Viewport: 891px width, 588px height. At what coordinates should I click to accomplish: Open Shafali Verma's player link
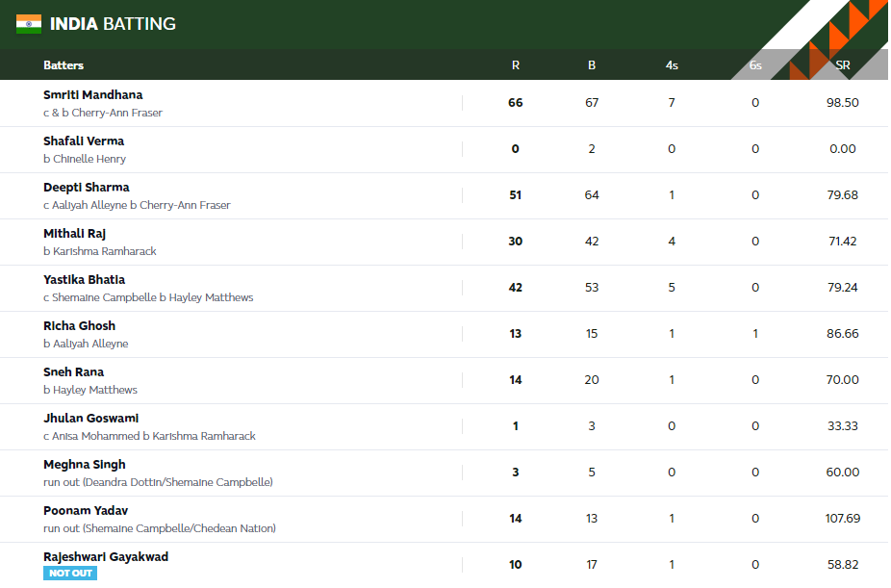pos(84,141)
